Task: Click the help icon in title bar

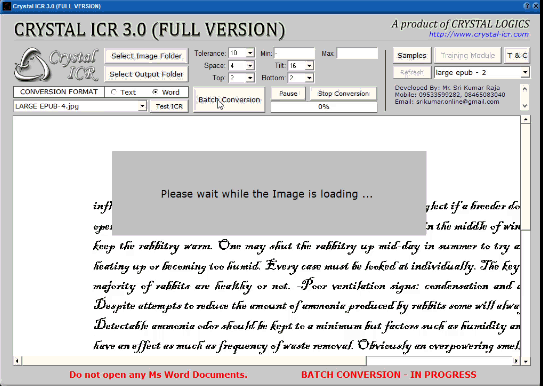Action: coord(527,6)
